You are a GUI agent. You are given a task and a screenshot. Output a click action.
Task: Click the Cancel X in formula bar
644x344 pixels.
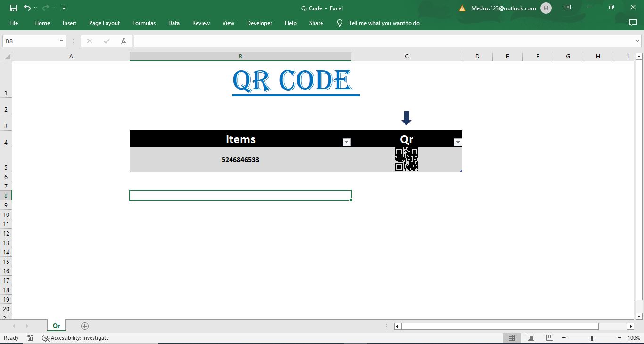[90, 41]
